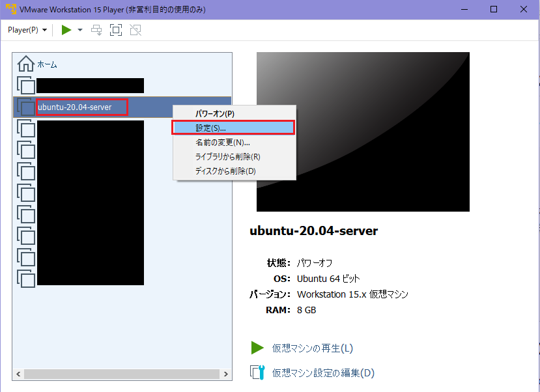Screen dimensions: 540x392
Task: Open the Player(P) menu
Action: (x=27, y=31)
